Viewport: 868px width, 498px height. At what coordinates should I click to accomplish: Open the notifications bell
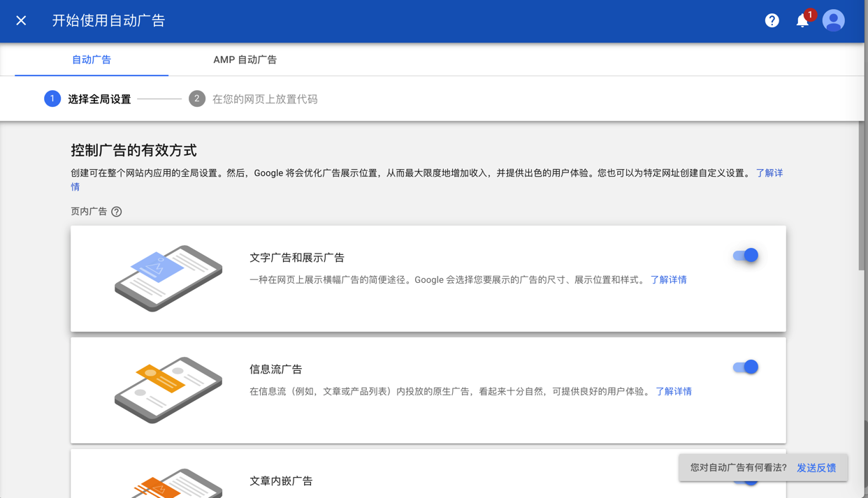(802, 20)
